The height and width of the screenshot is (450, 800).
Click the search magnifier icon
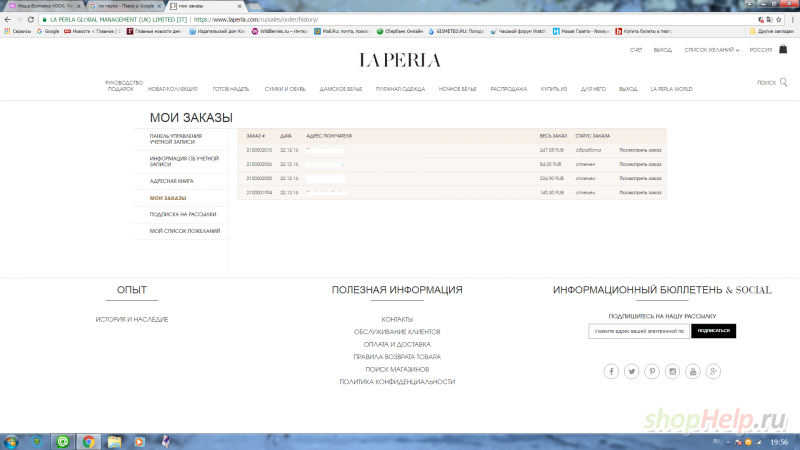[784, 82]
